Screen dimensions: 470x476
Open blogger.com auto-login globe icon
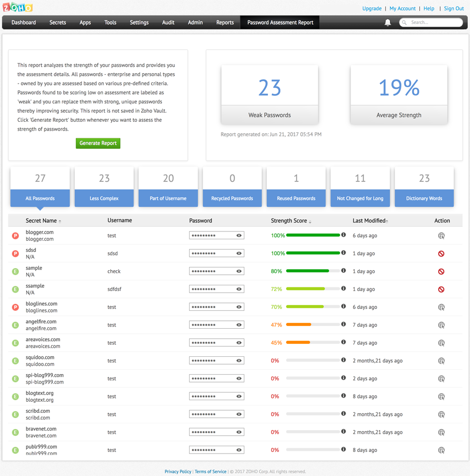coord(441,236)
